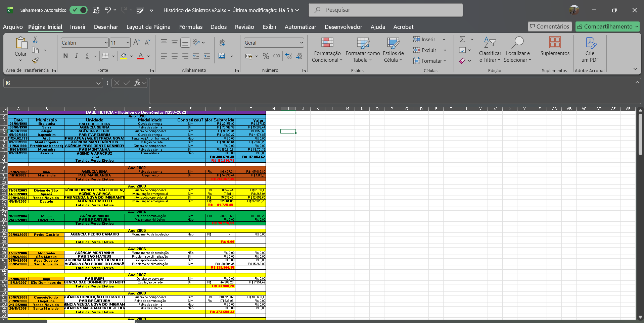Select the Classificar e Filtrar tool
Screen dimensions: 644x323
pyautogui.click(x=490, y=50)
